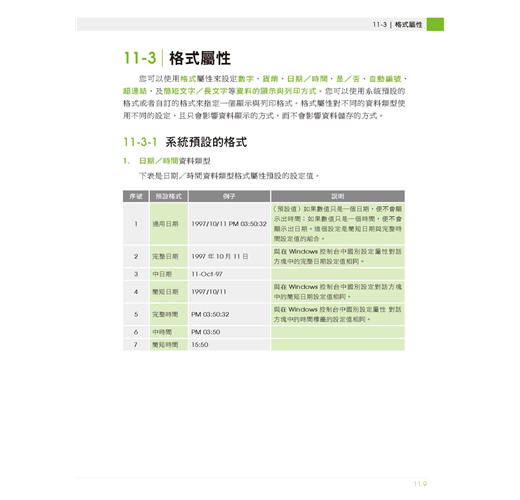Click the 例子 column header
520x500 pixels.
(229, 196)
